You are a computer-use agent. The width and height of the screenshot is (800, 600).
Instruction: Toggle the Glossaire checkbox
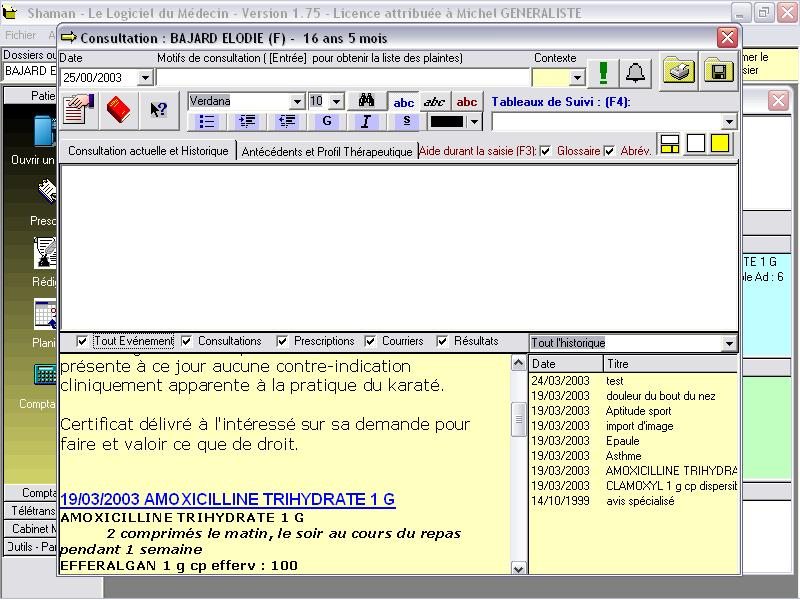(x=545, y=151)
